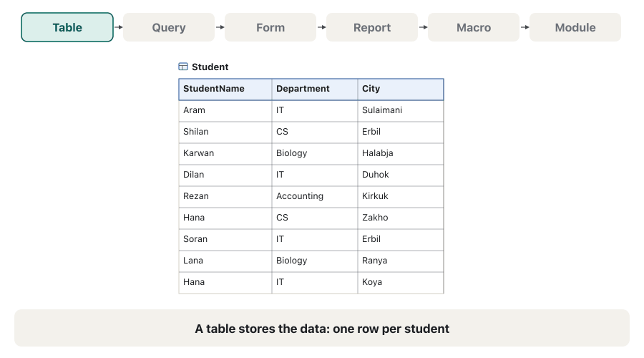
Task: Go to the Report step
Action: coord(372,27)
